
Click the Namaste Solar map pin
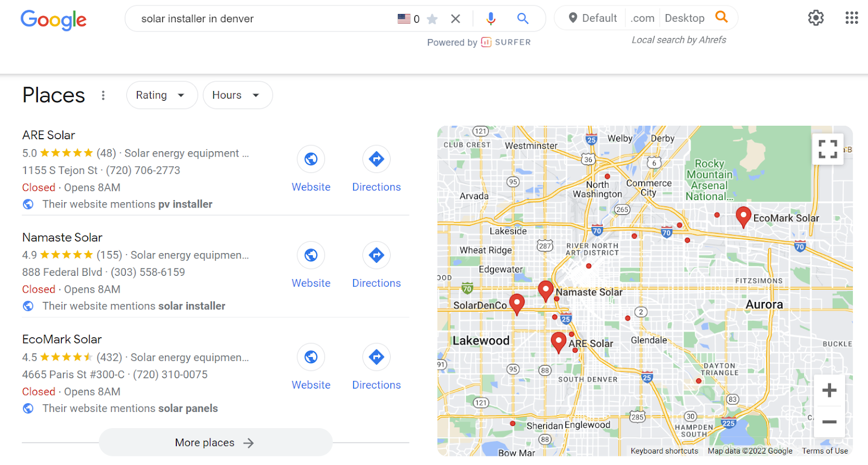point(546,291)
